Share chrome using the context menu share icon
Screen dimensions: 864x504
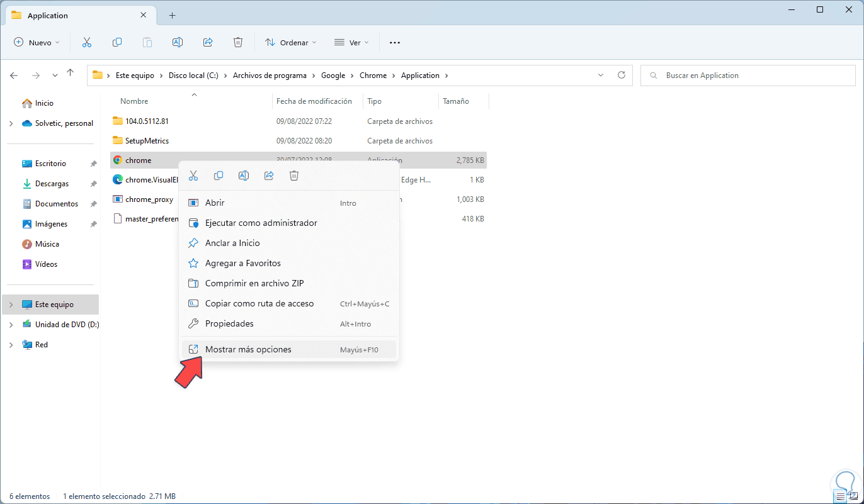[269, 176]
